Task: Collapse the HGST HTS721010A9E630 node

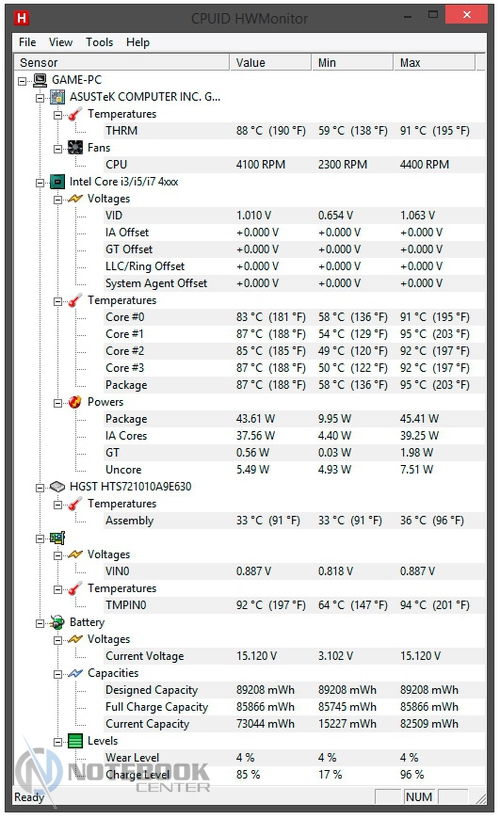Action: [40, 488]
